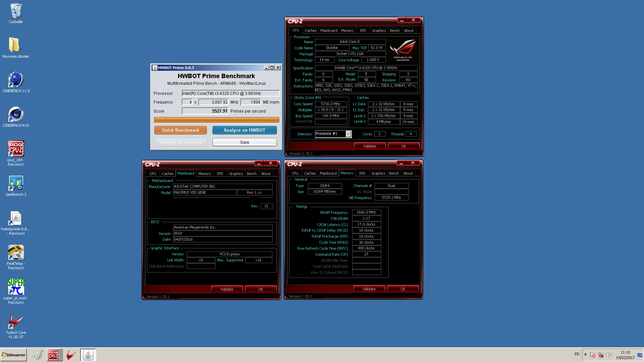The width and height of the screenshot is (644, 362).
Task: Open Mainboard tab in Memory CPU-Z window
Action: 328,173
